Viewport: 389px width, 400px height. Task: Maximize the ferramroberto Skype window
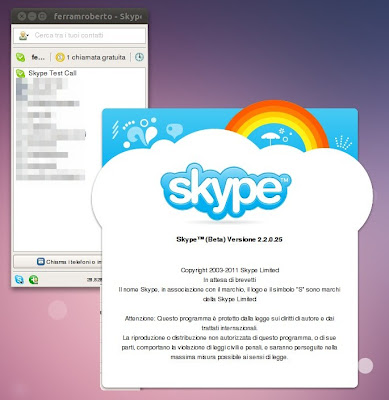coord(42,16)
